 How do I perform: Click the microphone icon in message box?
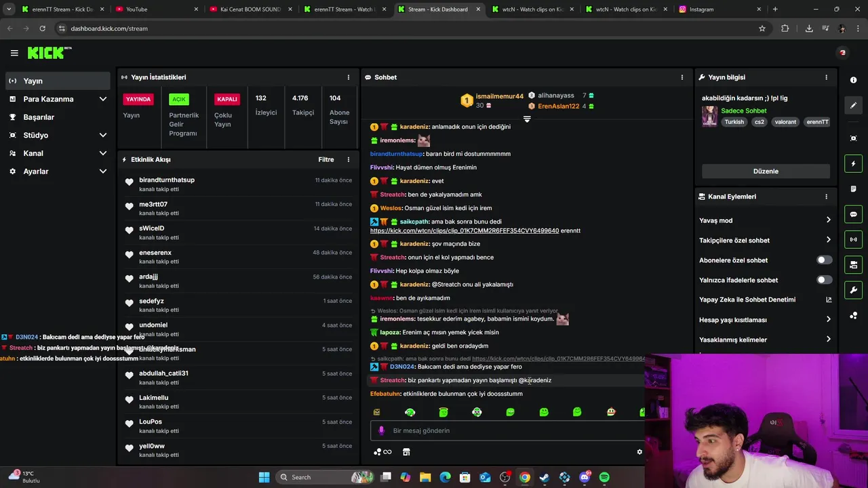[381, 430]
